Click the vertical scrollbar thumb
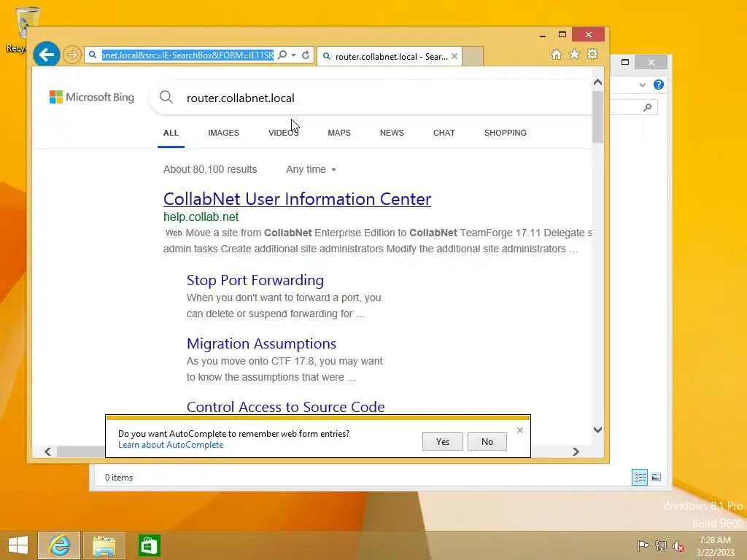 click(598, 116)
